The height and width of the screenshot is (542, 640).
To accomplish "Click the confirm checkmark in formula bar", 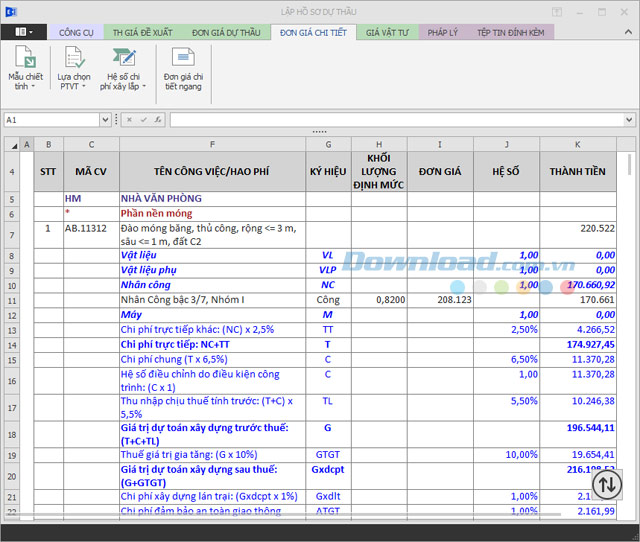I will 143,120.
